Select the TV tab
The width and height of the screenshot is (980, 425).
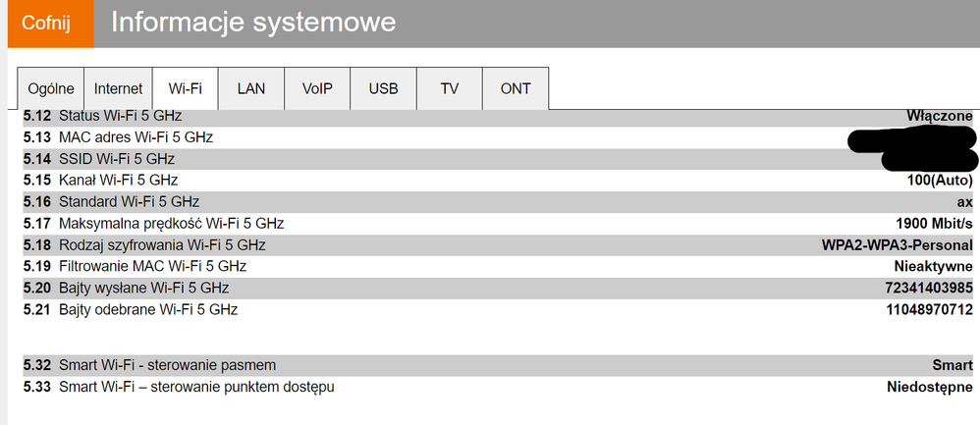point(450,88)
